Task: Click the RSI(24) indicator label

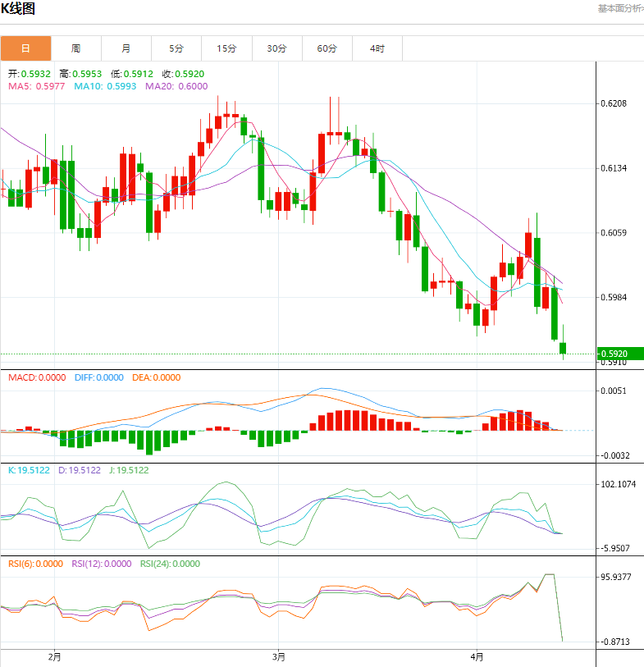Action: click(167, 564)
